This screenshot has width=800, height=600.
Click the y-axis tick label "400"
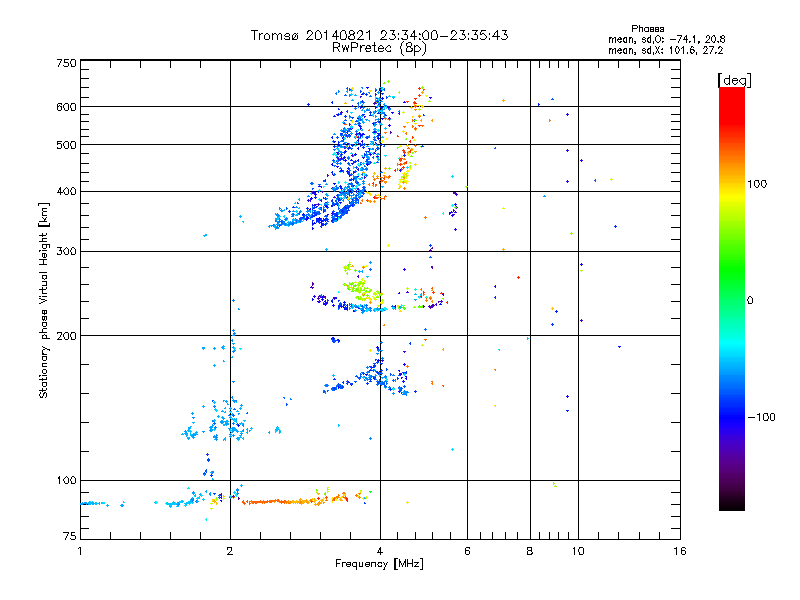[66, 192]
